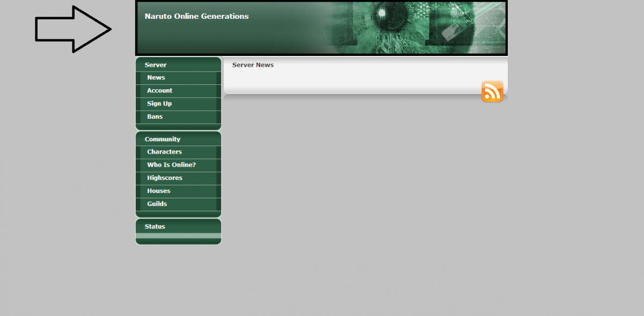644x316 pixels.
Task: Click the Server section header
Action: tap(156, 65)
